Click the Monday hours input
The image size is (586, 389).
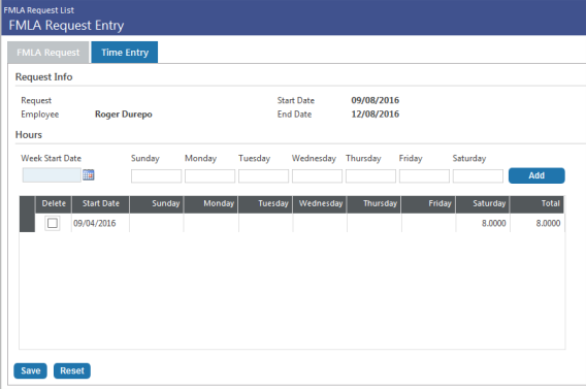click(x=210, y=176)
